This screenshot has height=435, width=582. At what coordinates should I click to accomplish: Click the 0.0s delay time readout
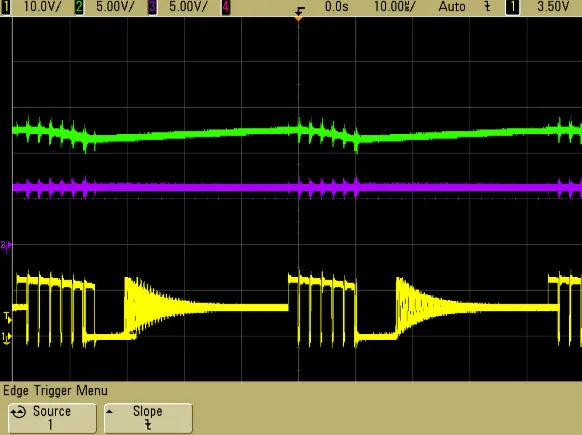pos(336,7)
